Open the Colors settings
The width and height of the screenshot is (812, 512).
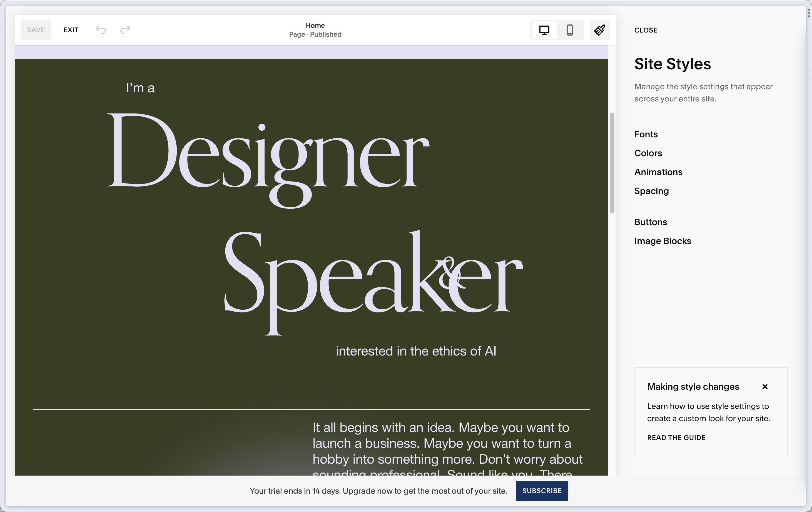(x=648, y=153)
